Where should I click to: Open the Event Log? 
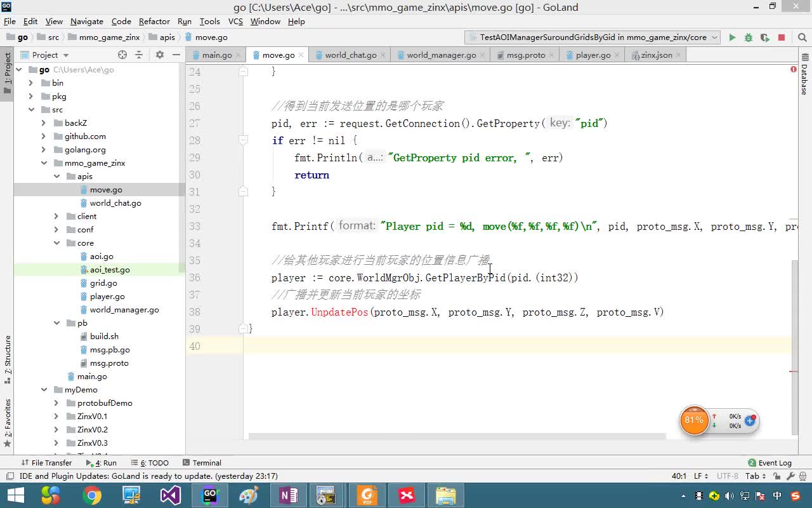click(x=769, y=463)
